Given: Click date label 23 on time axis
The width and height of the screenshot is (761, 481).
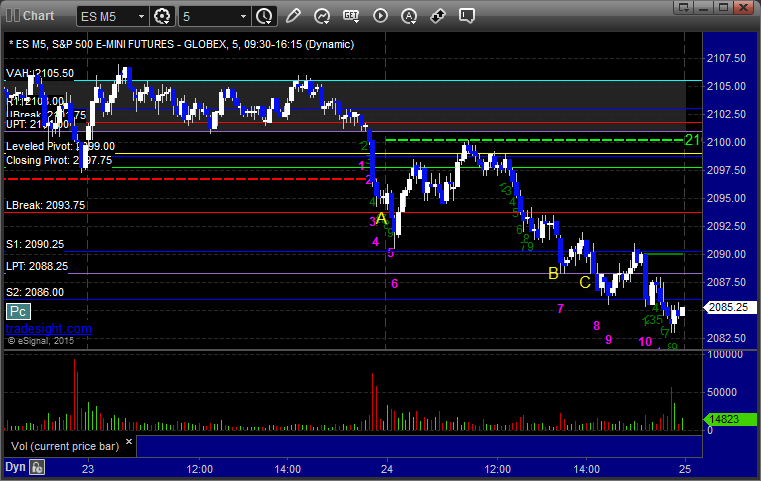Looking at the screenshot, I should point(88,469).
